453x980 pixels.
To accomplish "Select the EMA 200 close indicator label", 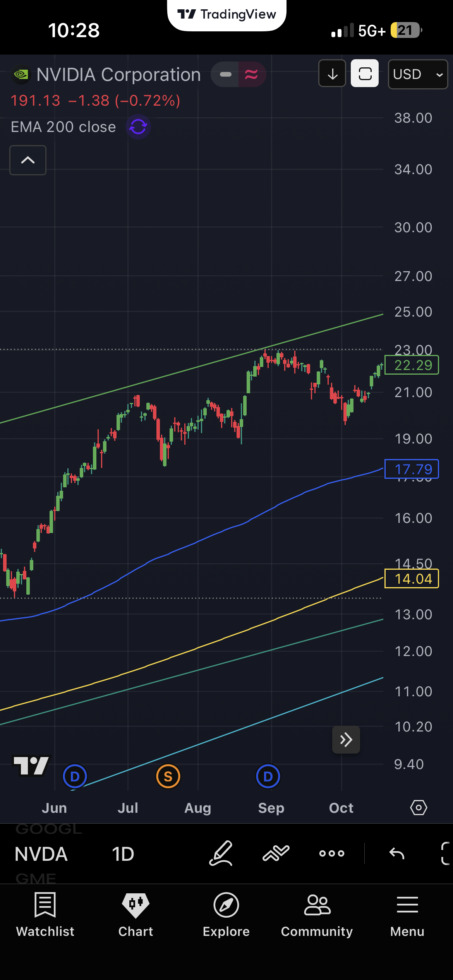I will 63,127.
